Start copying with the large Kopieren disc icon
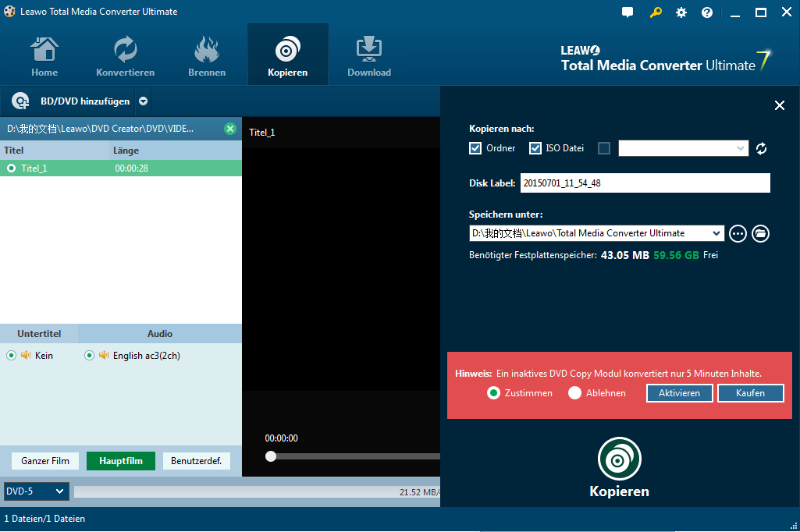800x532 pixels. (620, 459)
